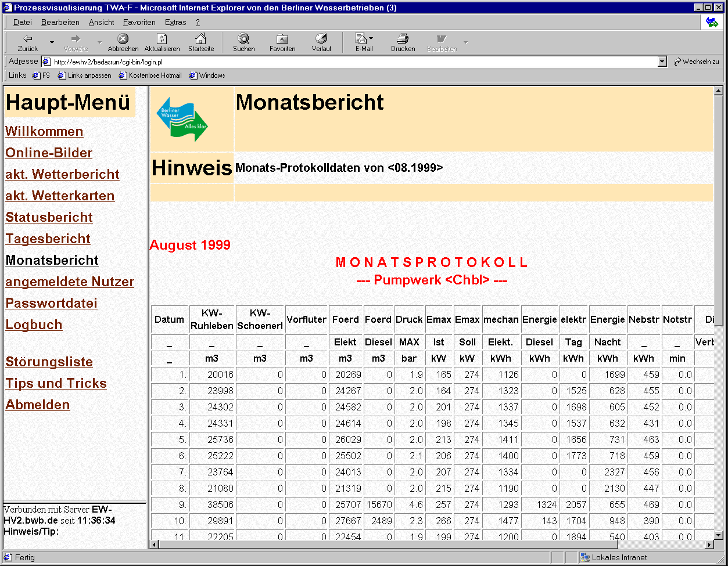728x566 pixels.
Task: Show Verlauf history icon
Action: tap(321, 39)
